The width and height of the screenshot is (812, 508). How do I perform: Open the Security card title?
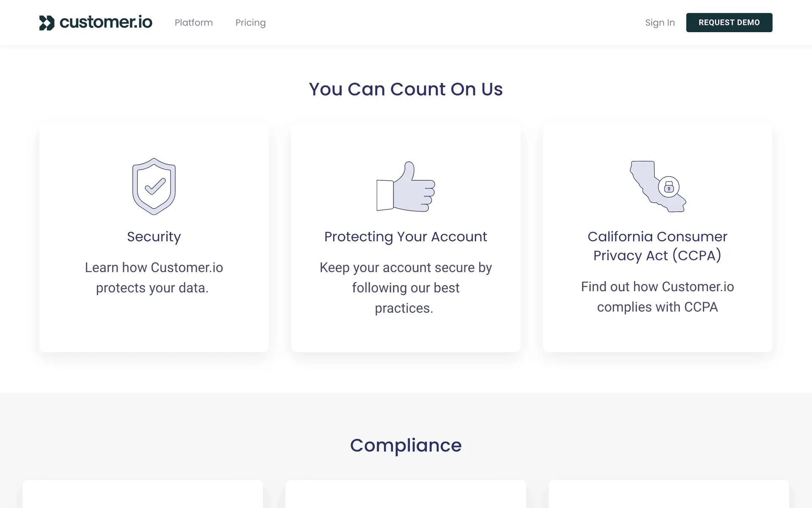click(x=154, y=237)
